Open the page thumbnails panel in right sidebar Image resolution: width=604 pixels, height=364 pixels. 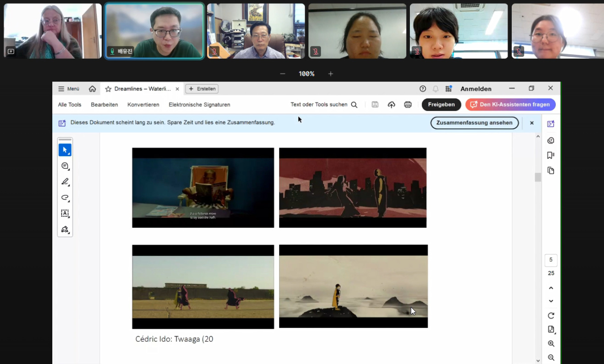(x=551, y=171)
